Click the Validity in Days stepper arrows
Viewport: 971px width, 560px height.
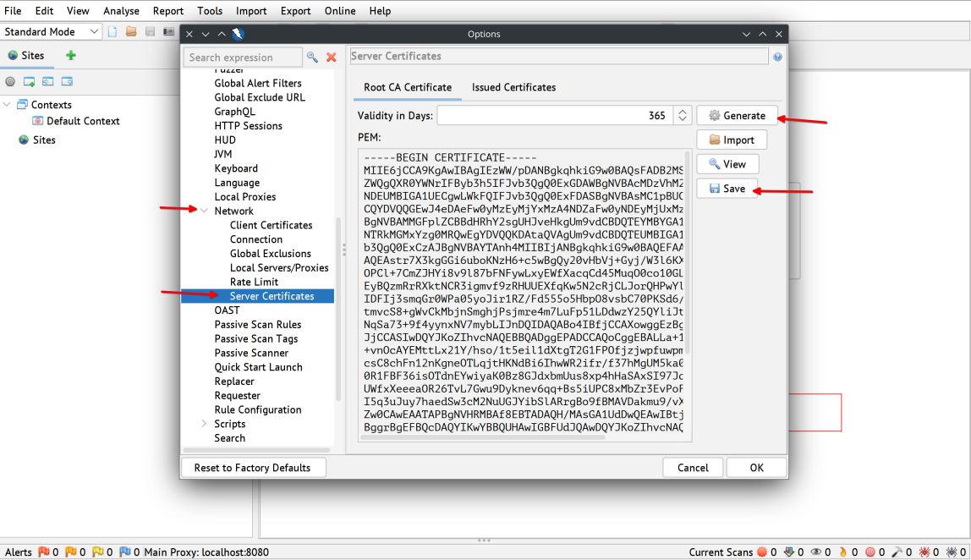click(683, 116)
